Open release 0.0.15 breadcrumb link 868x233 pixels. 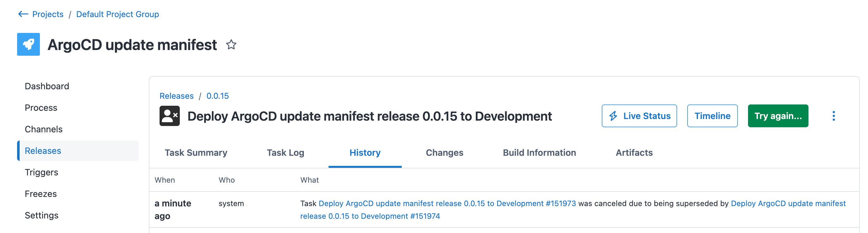point(218,96)
